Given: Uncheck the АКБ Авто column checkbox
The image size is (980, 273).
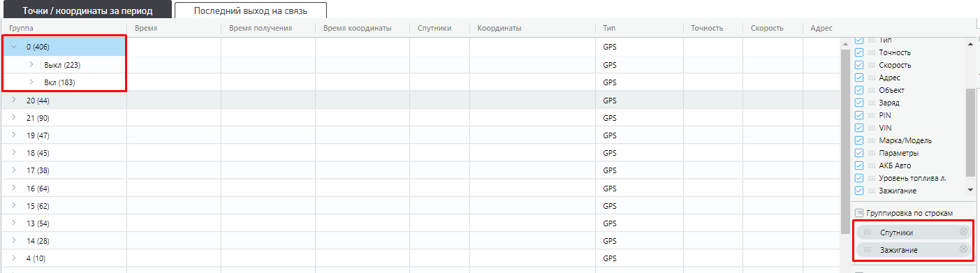Looking at the screenshot, I should [859, 165].
